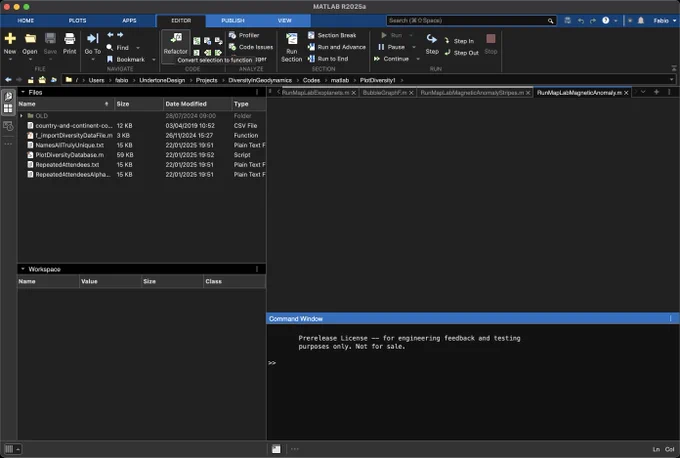Screen dimensions: 680x458
Task: Click the notifications bell icon
Action: click(641, 20)
